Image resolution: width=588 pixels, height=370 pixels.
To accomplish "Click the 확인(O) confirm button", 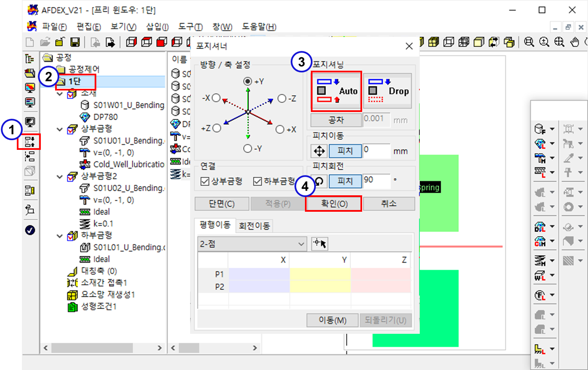I will [x=334, y=204].
